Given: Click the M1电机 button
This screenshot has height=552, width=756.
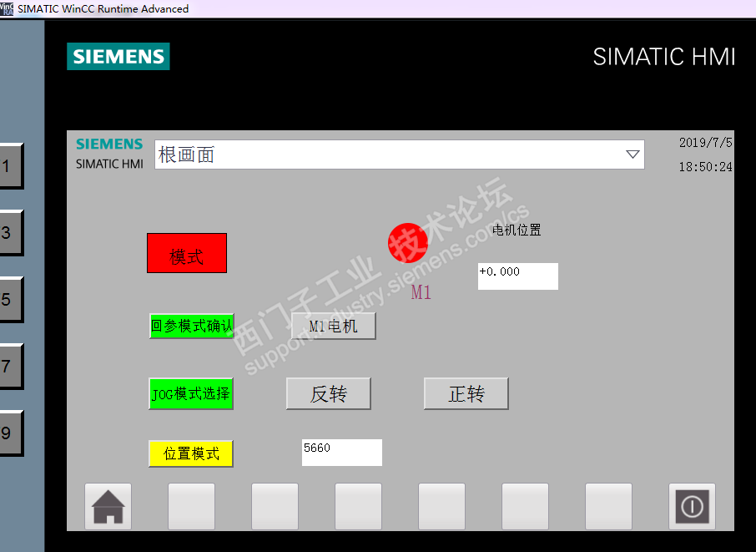Looking at the screenshot, I should pos(334,327).
